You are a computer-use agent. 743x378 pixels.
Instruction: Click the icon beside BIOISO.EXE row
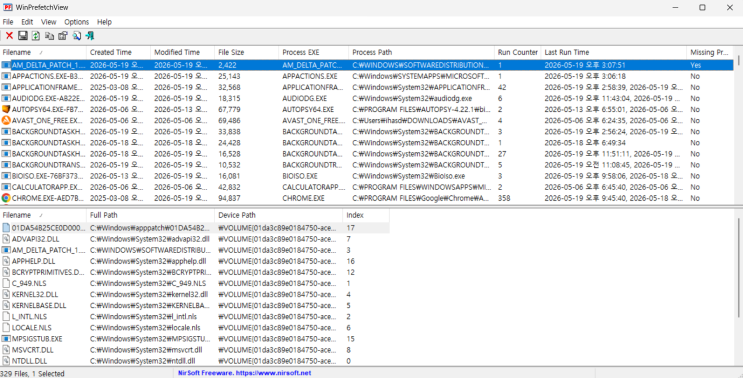pos(6,176)
